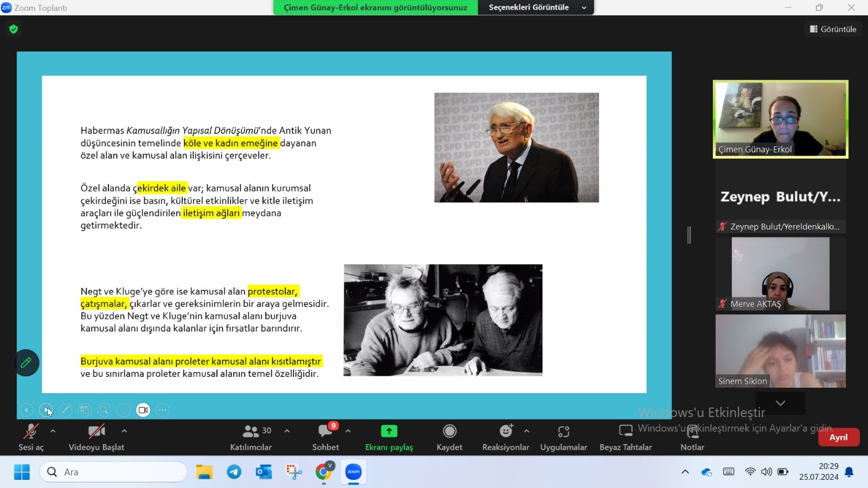Open Seçenekleri Görüntüle dropdown
Image resolution: width=868 pixels, height=488 pixels.
(x=536, y=8)
